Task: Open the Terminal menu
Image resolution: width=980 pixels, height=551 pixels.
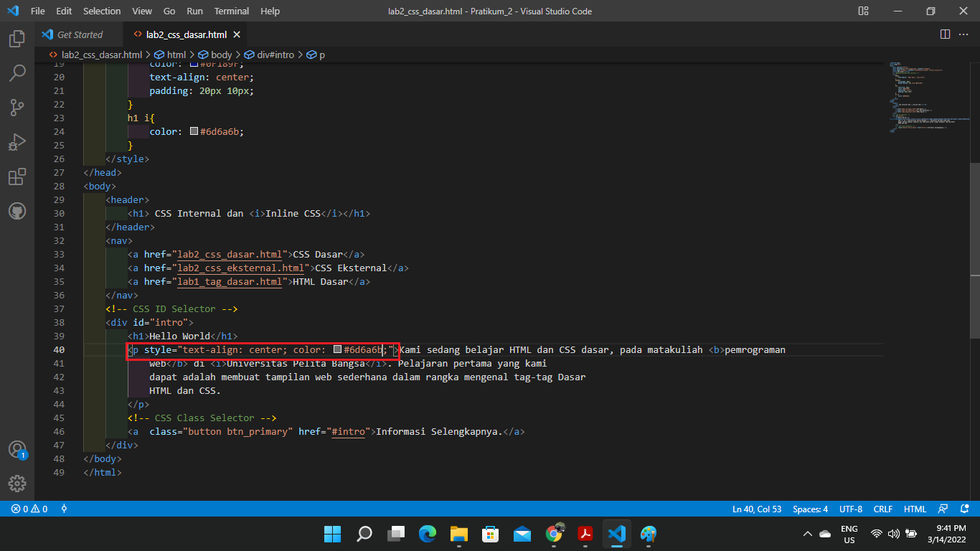Action: click(x=232, y=11)
